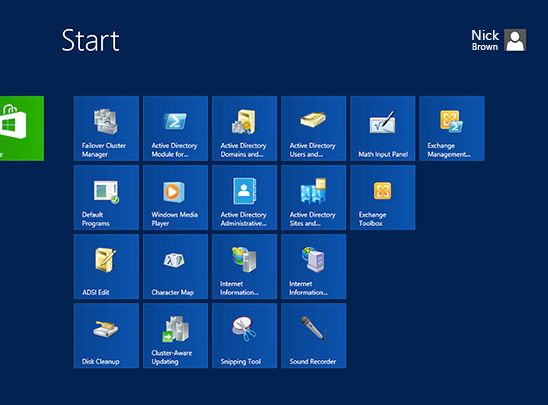The width and height of the screenshot is (548, 405).
Task: Open Active Directory Domains and Trusts tile
Action: 245,128
